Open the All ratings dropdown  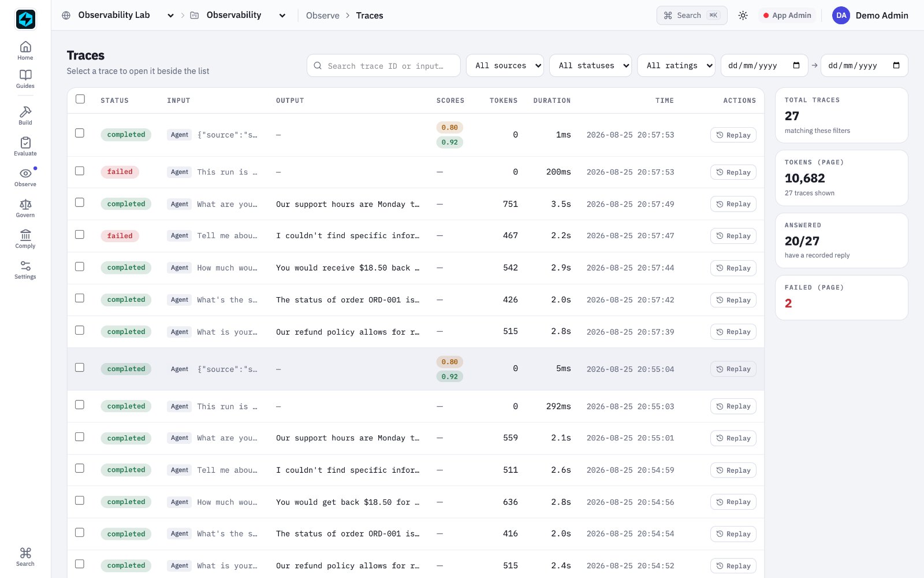[676, 65]
